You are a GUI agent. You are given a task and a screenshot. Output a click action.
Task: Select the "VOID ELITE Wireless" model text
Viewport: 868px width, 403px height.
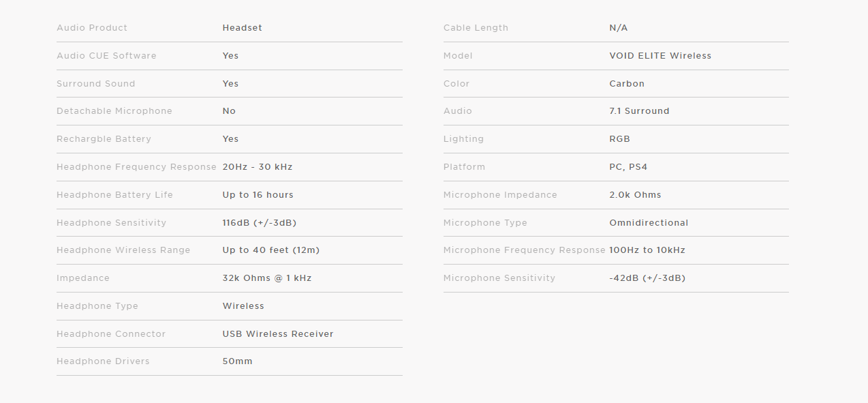coord(660,56)
